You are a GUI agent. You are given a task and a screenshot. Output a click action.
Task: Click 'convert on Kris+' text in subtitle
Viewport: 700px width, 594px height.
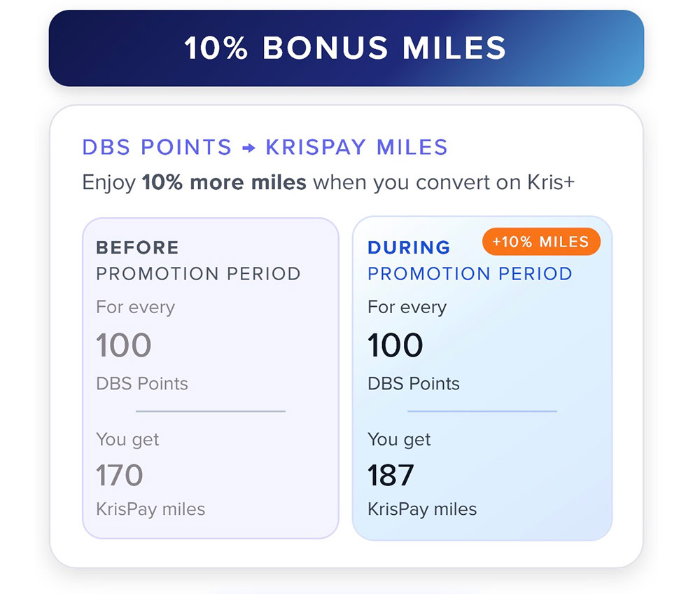pyautogui.click(x=495, y=183)
